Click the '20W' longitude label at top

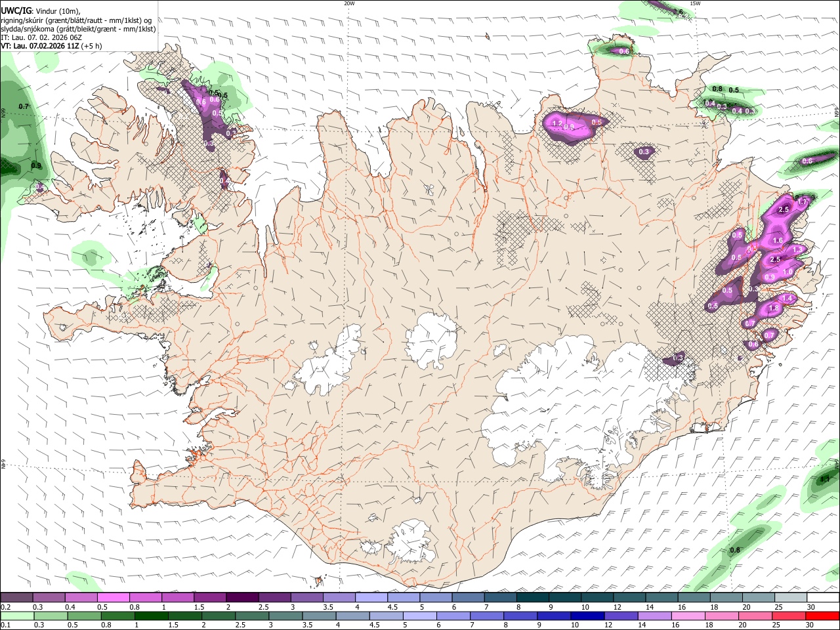pyautogui.click(x=349, y=3)
